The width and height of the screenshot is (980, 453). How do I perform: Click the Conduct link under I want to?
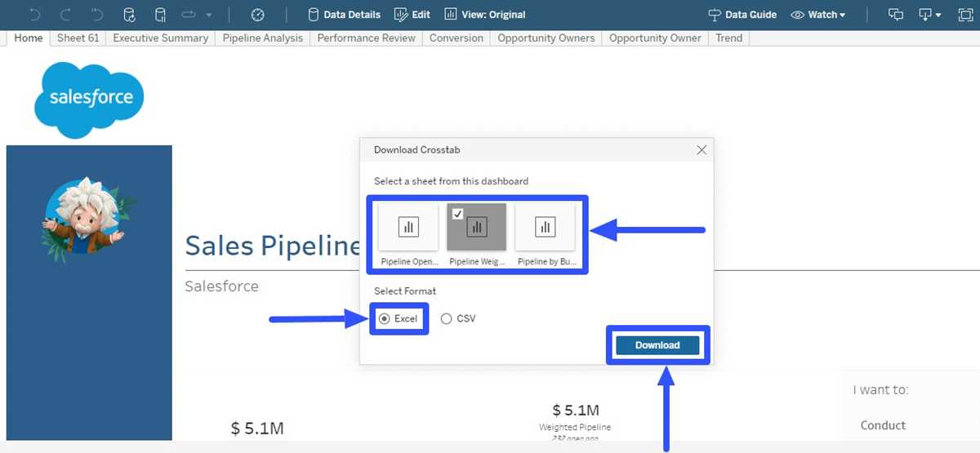[x=883, y=425]
